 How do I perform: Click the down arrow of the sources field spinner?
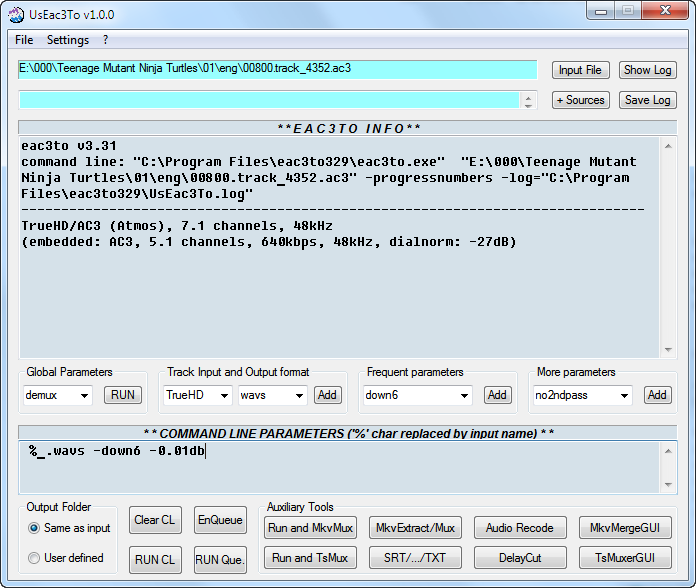[528, 105]
